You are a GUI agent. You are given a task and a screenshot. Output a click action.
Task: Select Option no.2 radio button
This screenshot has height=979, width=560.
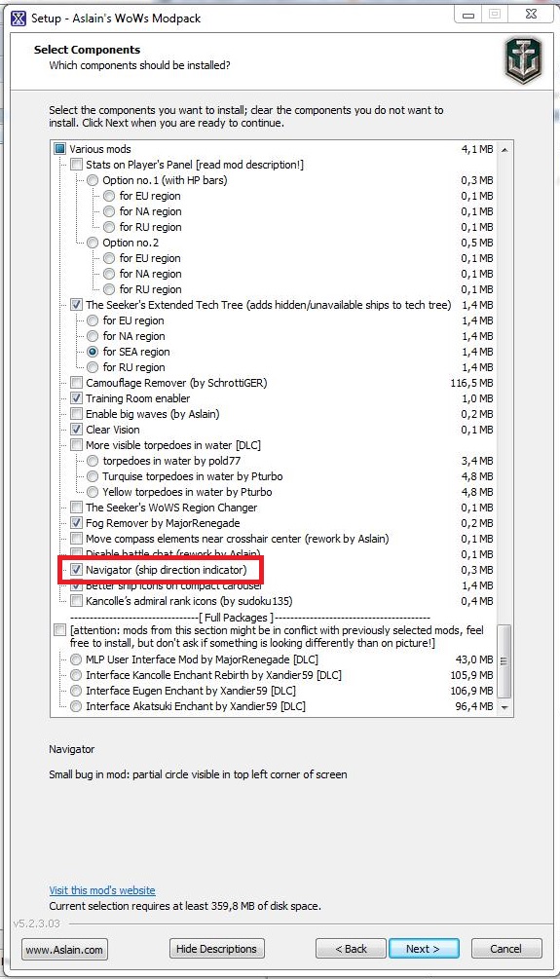coord(93,243)
